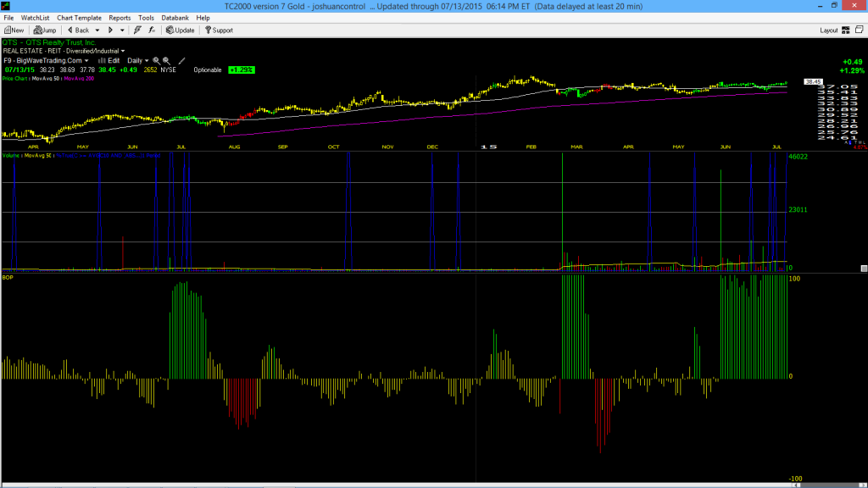The image size is (868, 488).
Task: Click the second magnifier zoom icon
Action: tap(166, 61)
